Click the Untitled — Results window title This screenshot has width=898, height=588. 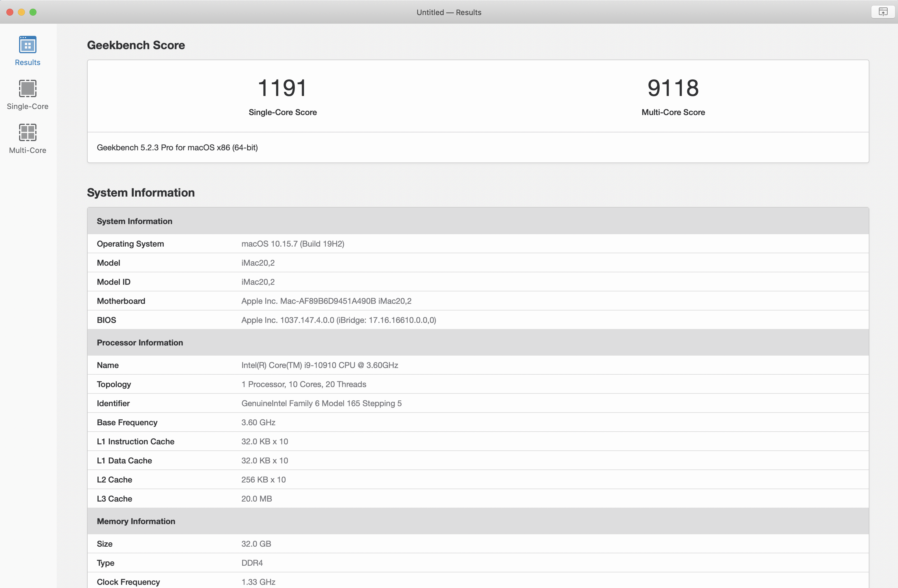[449, 12]
